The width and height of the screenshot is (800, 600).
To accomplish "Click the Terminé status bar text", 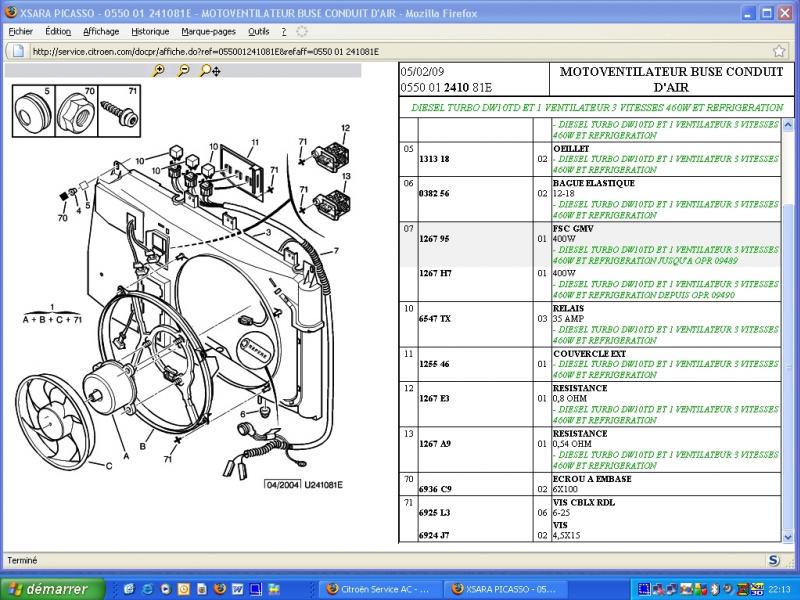I will click(x=22, y=560).
